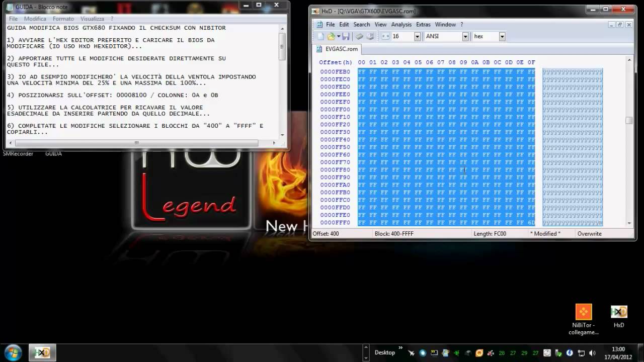The width and height of the screenshot is (644, 362).
Task: Select the EVGASC.rom tab
Action: tap(337, 49)
